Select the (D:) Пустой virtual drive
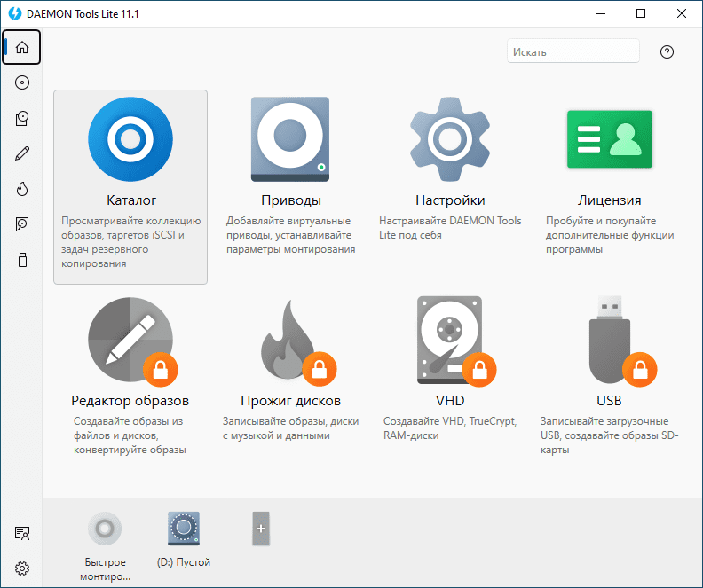 pyautogui.click(x=184, y=529)
